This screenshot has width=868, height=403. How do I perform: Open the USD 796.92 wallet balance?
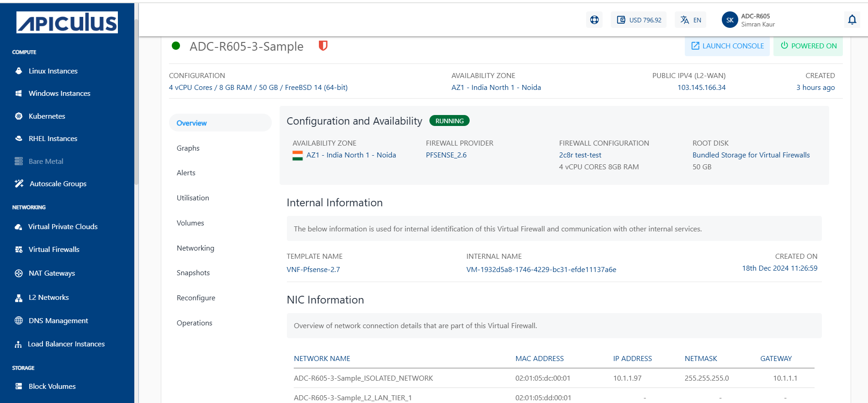639,20
